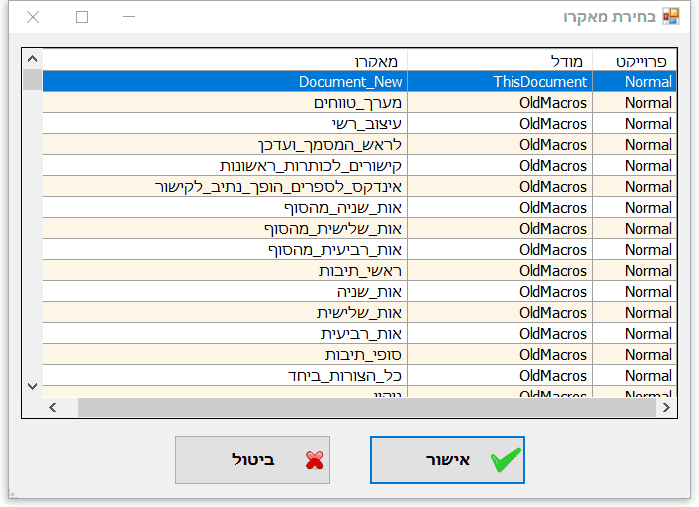The image size is (699, 507).
Task: Click OldMacros cell in מערך_טווחים row
Action: pyautogui.click(x=500, y=103)
